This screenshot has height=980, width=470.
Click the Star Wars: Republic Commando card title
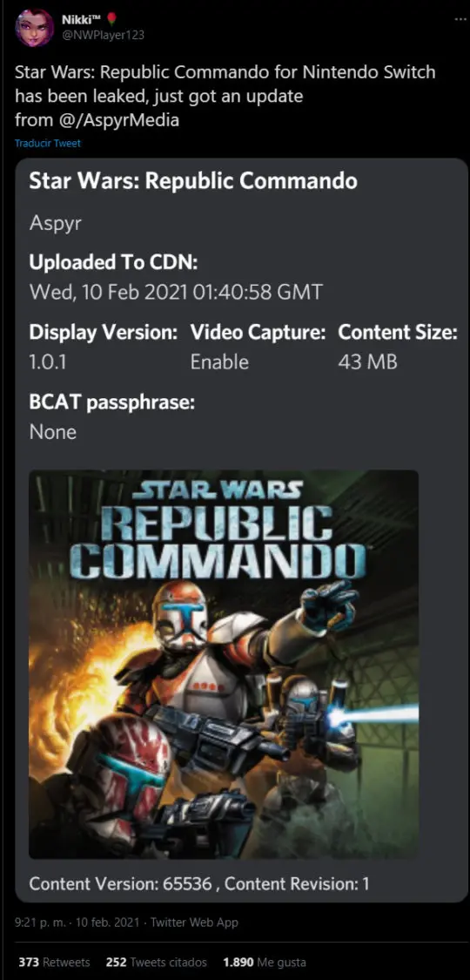click(193, 181)
